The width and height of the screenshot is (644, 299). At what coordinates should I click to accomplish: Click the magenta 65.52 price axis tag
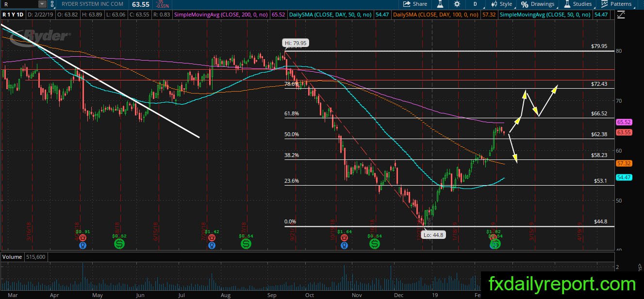623,123
